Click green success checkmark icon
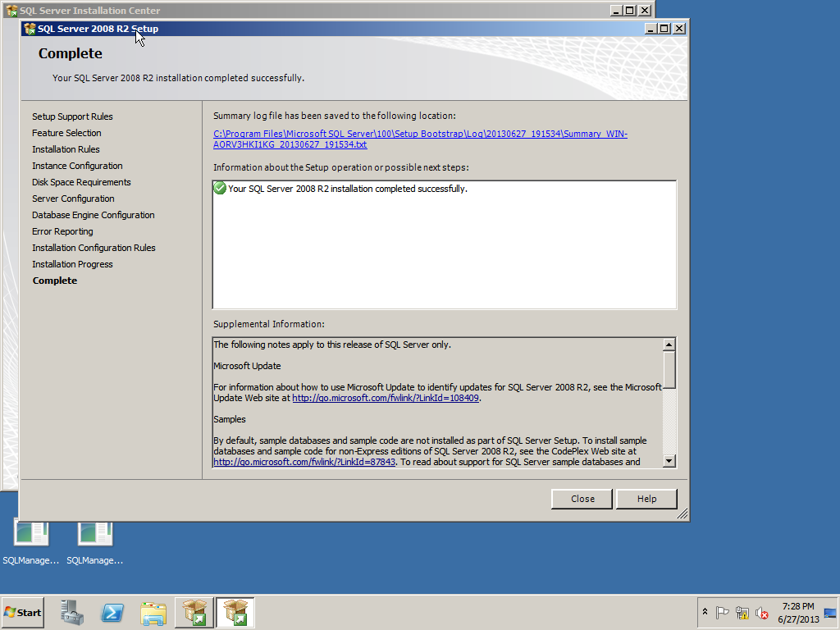840x630 pixels. pos(220,188)
